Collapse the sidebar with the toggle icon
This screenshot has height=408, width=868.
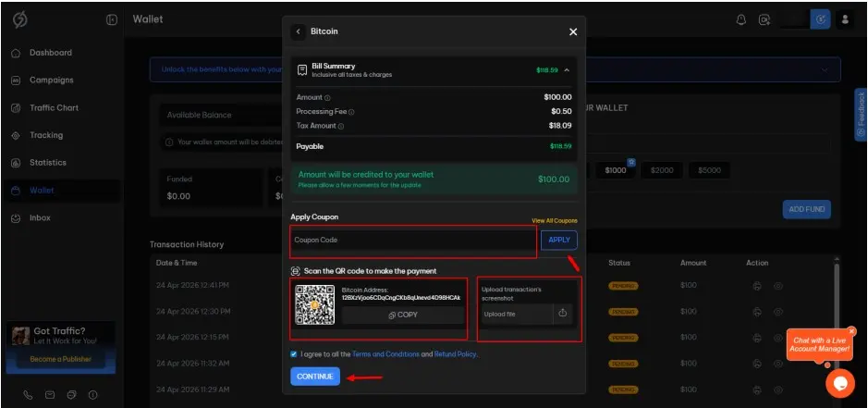coord(112,20)
